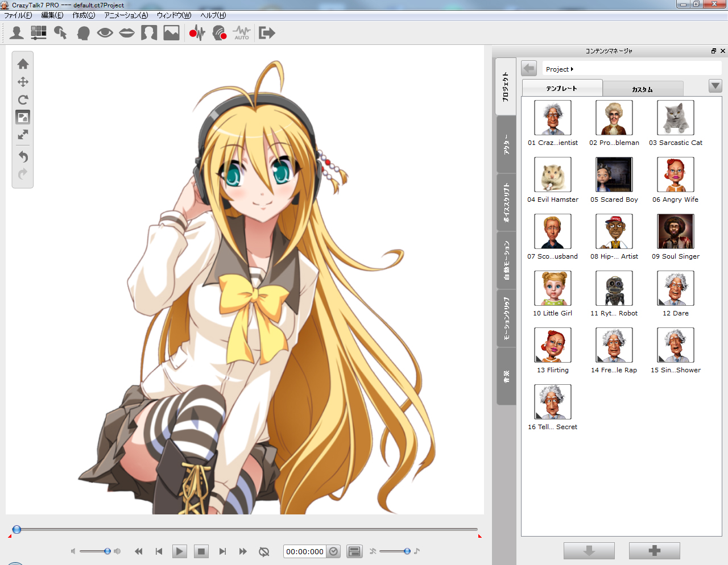728x565 pixels.
Task: Select the 13 Flirting thumbnail
Action: pos(553,345)
